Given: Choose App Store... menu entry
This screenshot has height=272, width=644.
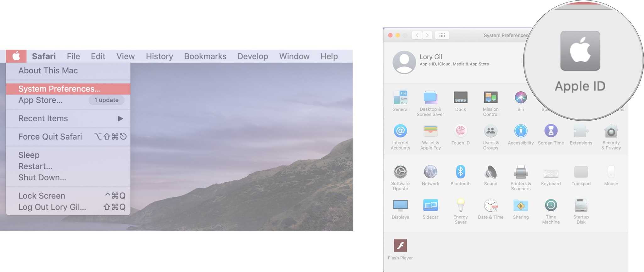Looking at the screenshot, I should (x=68, y=100).
